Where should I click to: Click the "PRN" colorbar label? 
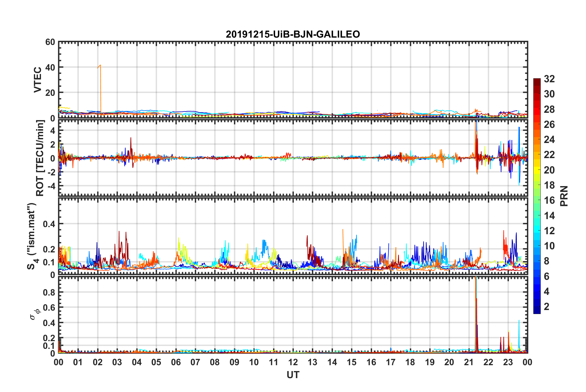564,196
